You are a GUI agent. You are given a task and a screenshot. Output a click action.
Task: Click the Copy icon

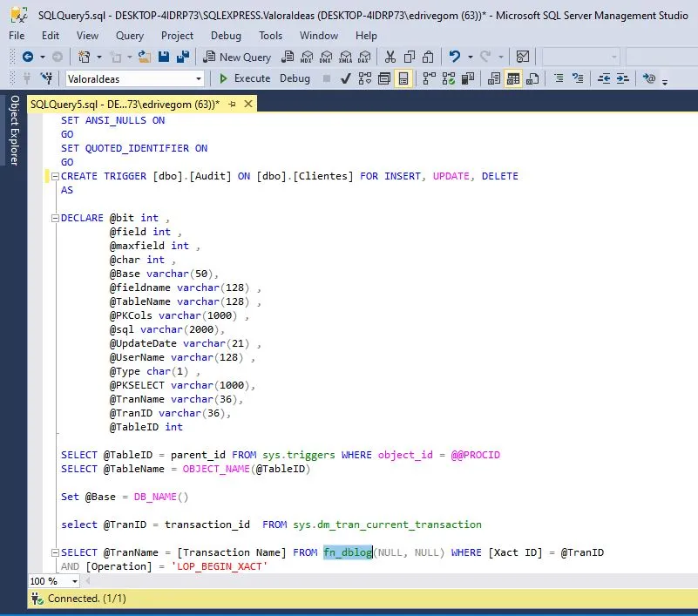(x=409, y=57)
